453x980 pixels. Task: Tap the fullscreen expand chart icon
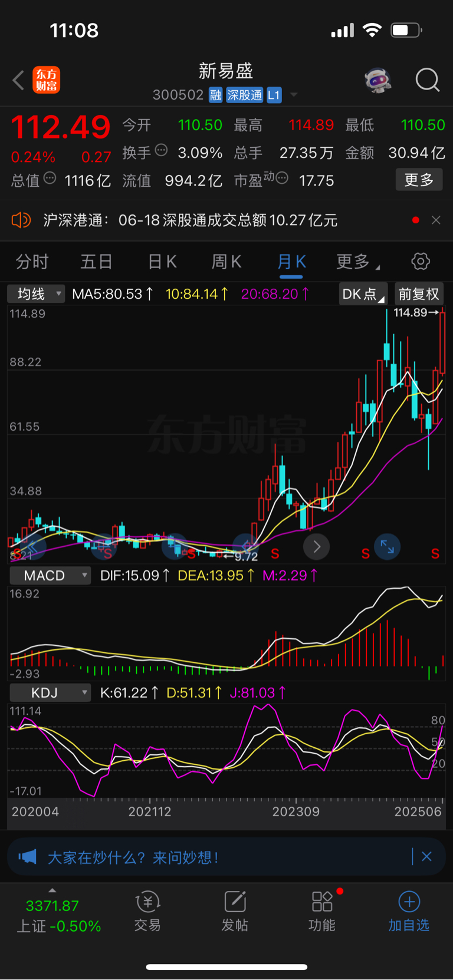click(387, 546)
